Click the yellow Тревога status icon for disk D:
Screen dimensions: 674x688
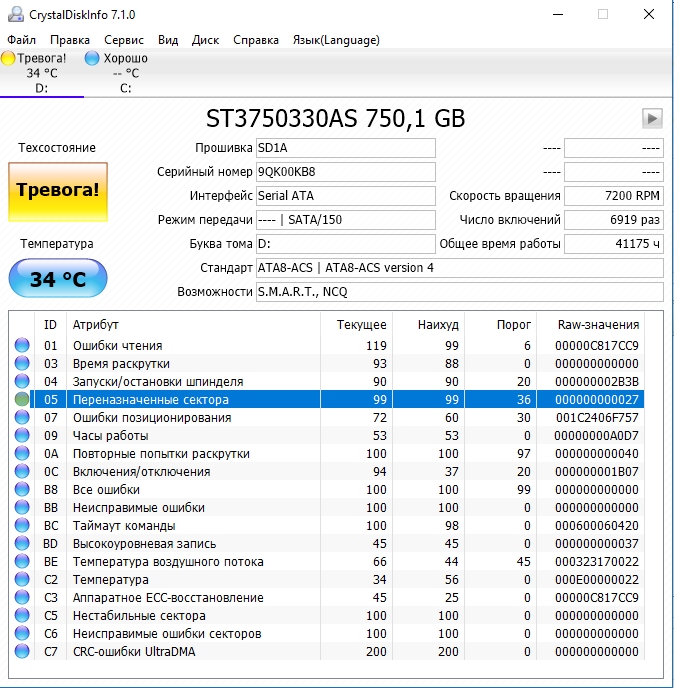8,58
